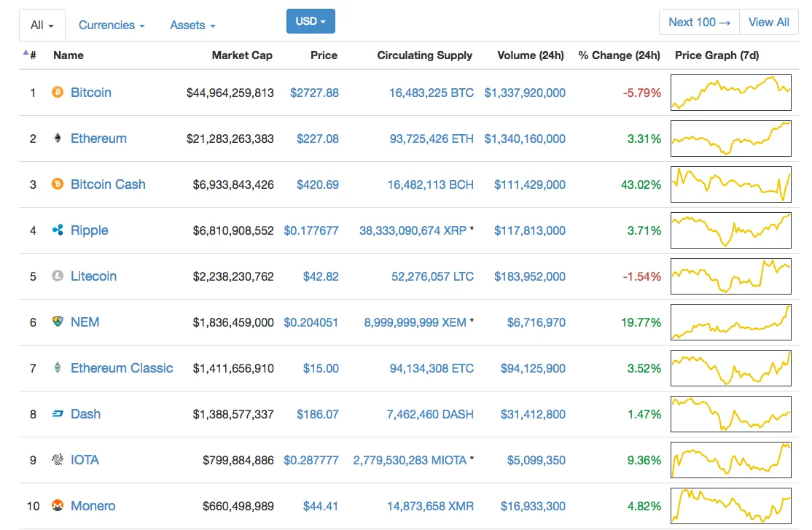Click Bitcoin volume $1,337,920,000
The height and width of the screenshot is (530, 812).
pos(525,93)
